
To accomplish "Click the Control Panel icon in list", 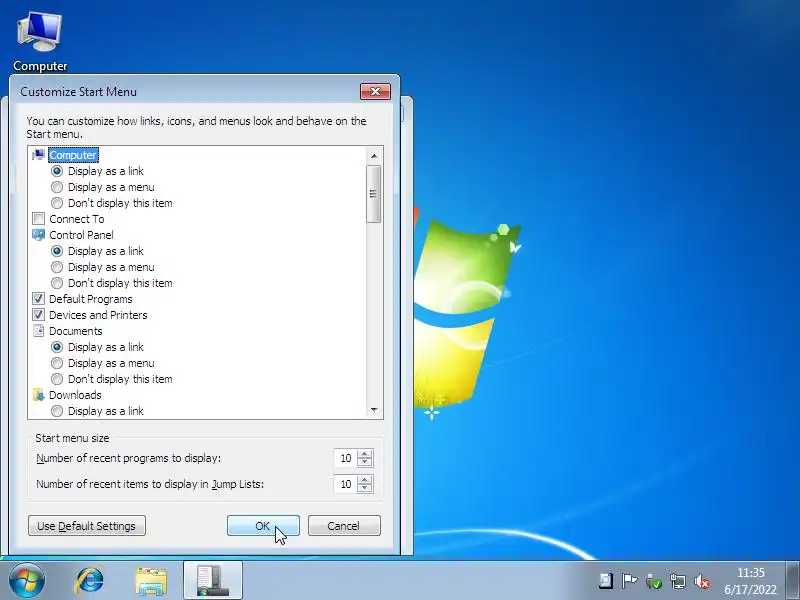I will pyautogui.click(x=38, y=235).
